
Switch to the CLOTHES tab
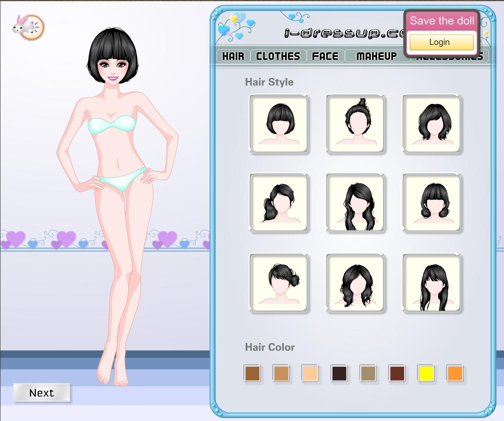point(278,56)
